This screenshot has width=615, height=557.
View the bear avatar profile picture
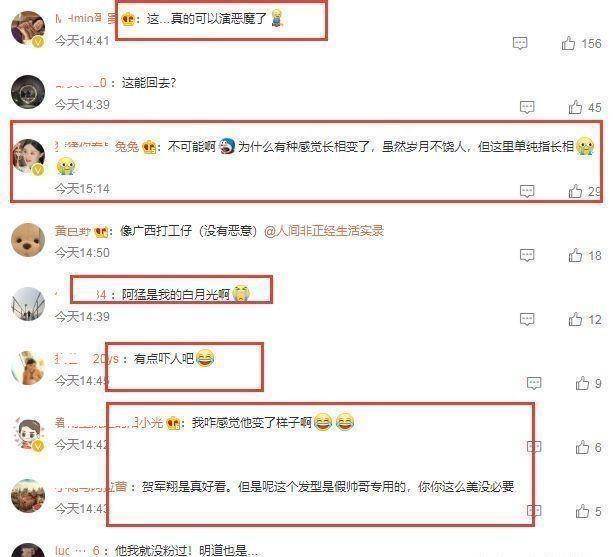click(28, 240)
